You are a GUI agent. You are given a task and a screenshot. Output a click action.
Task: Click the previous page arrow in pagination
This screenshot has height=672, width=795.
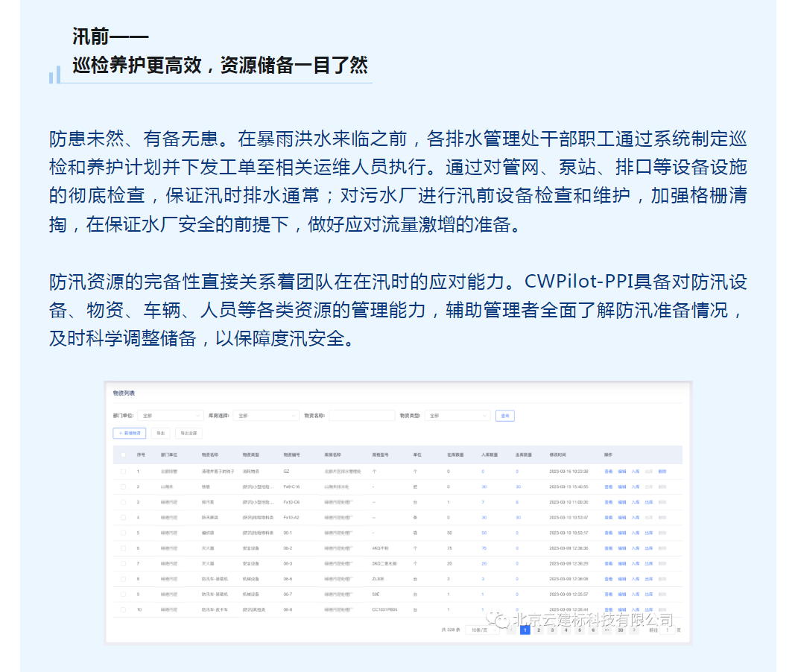click(510, 630)
